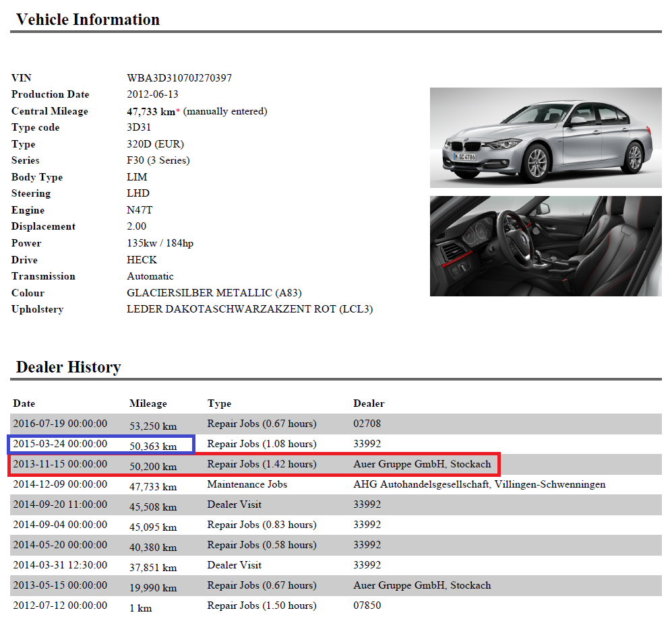Click the date 2014-12-09 00:00:00
The height and width of the screenshot is (621, 672).
[60, 484]
